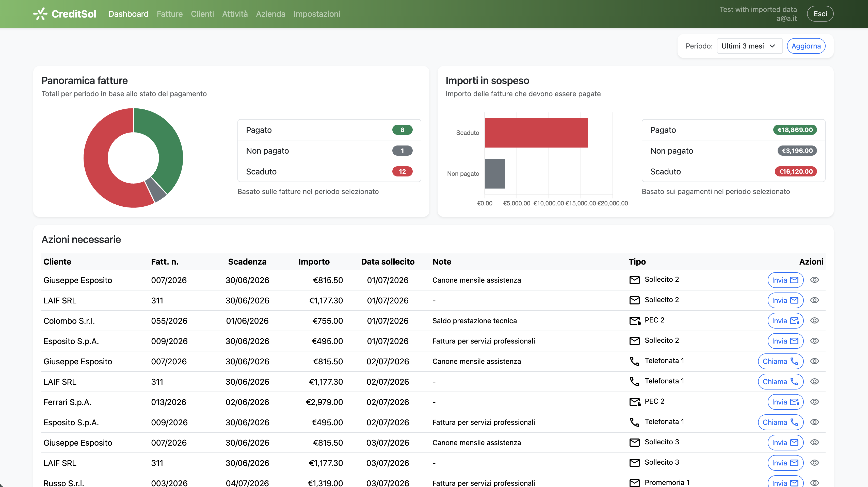This screenshot has height=487, width=868.
Task: Click the CreditSol logo icon
Action: [40, 14]
